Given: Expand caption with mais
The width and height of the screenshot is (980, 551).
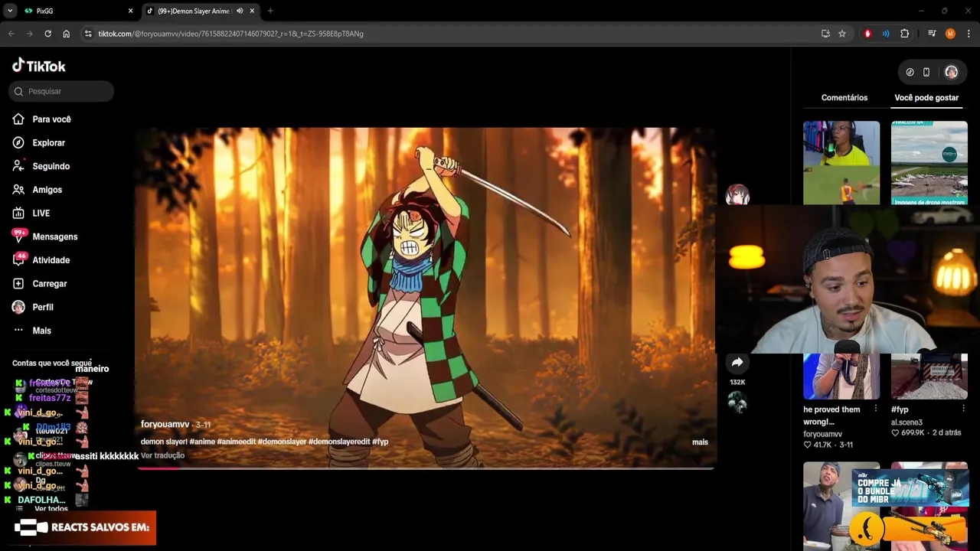Looking at the screenshot, I should pos(700,442).
